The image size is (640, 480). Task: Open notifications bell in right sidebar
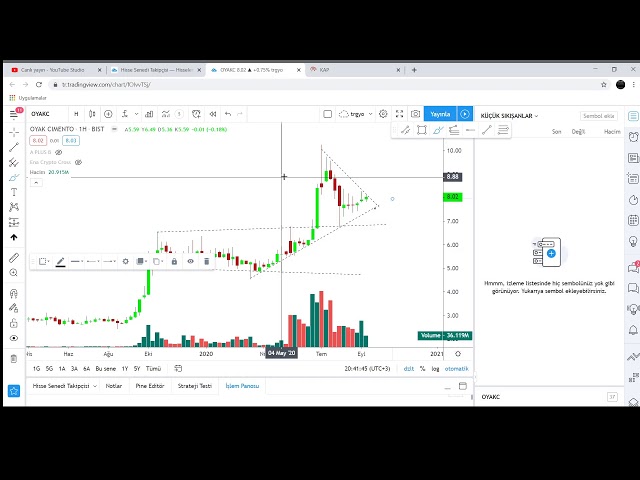[633, 330]
